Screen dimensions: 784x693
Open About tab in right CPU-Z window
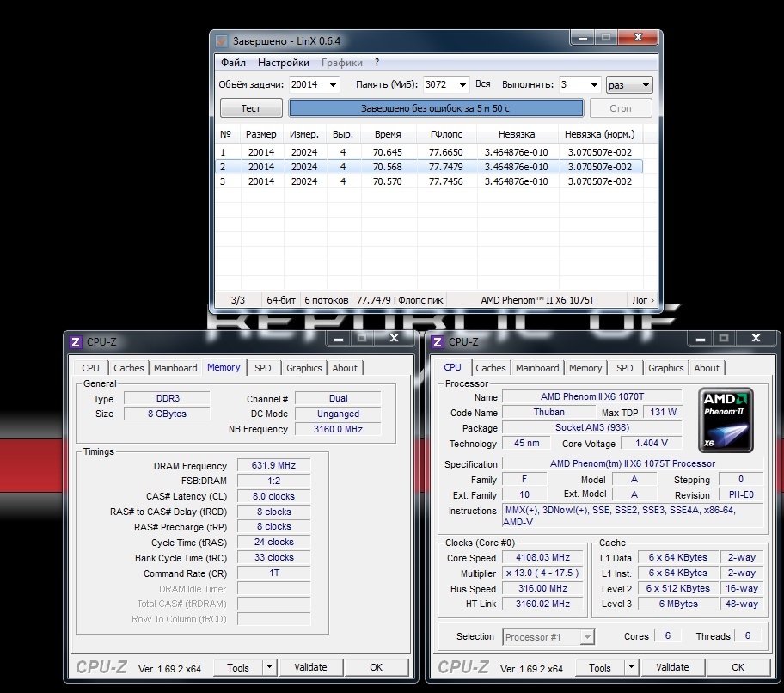pos(707,368)
